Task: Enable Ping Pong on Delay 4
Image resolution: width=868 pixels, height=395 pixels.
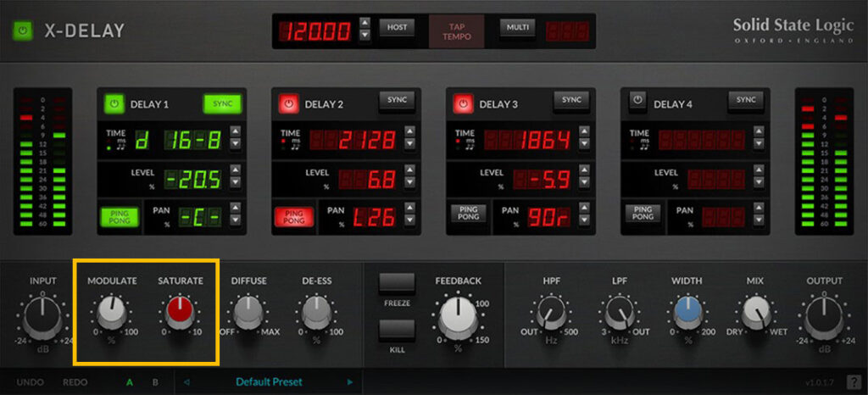Action: (x=643, y=214)
